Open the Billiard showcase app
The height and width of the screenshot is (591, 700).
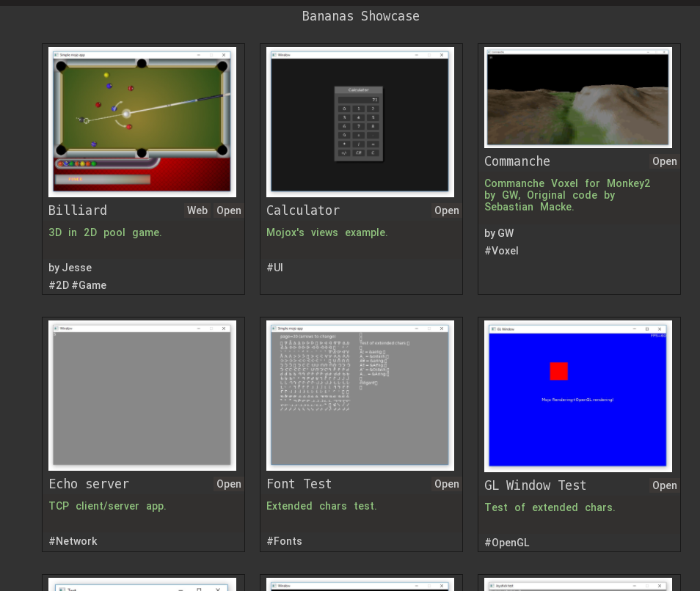coord(229,210)
